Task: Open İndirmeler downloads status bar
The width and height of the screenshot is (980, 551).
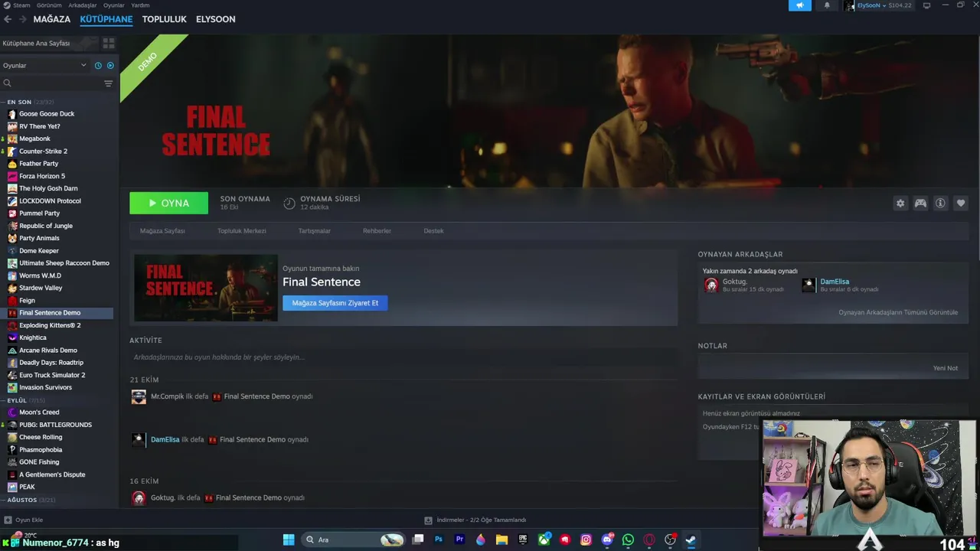Action: [475, 520]
